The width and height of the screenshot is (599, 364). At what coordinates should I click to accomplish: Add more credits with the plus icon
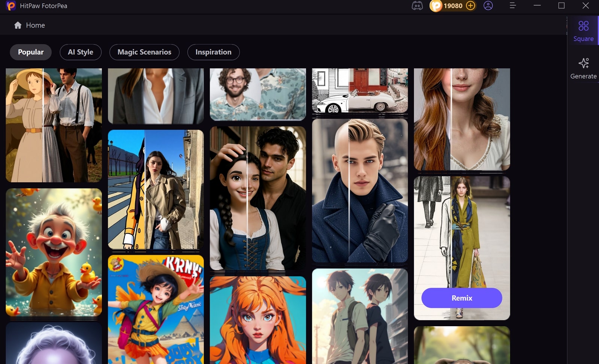pyautogui.click(x=471, y=6)
